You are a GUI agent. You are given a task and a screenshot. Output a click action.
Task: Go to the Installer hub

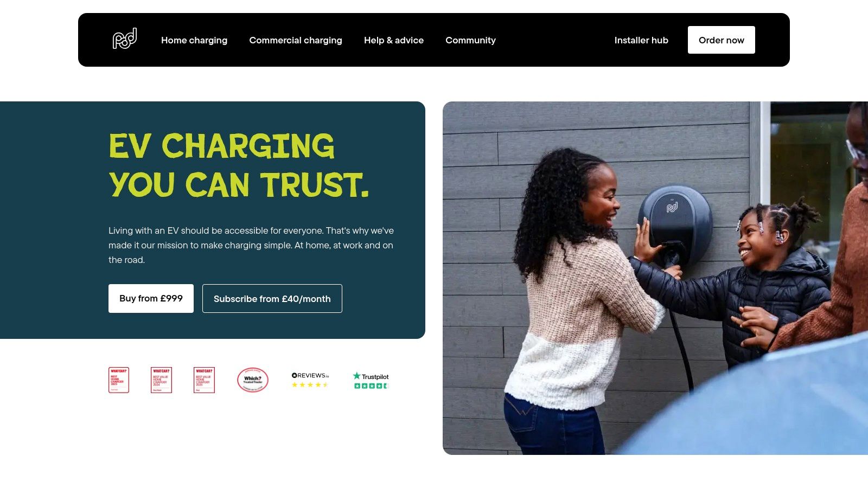[x=641, y=40]
